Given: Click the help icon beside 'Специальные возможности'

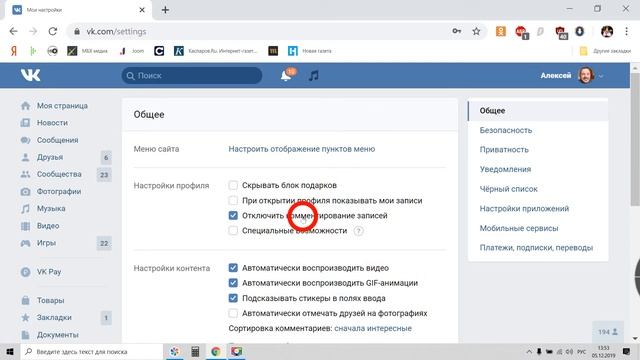Looking at the screenshot, I should coord(358,231).
